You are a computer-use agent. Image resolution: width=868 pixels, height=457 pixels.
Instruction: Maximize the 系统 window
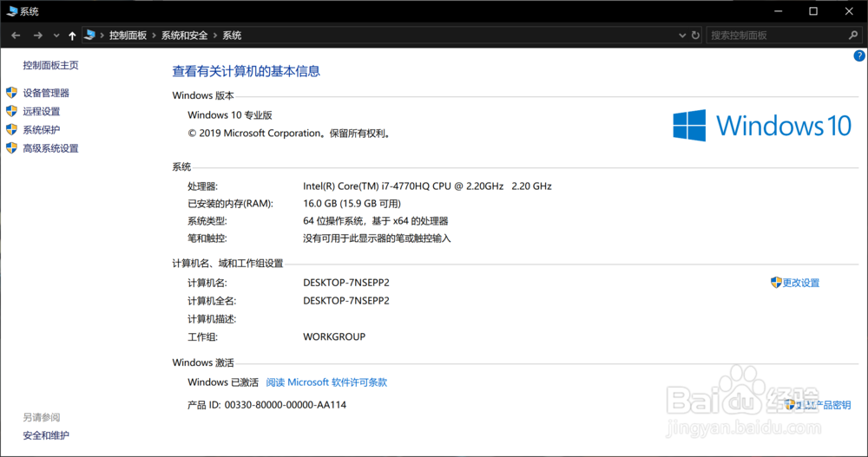tap(813, 11)
